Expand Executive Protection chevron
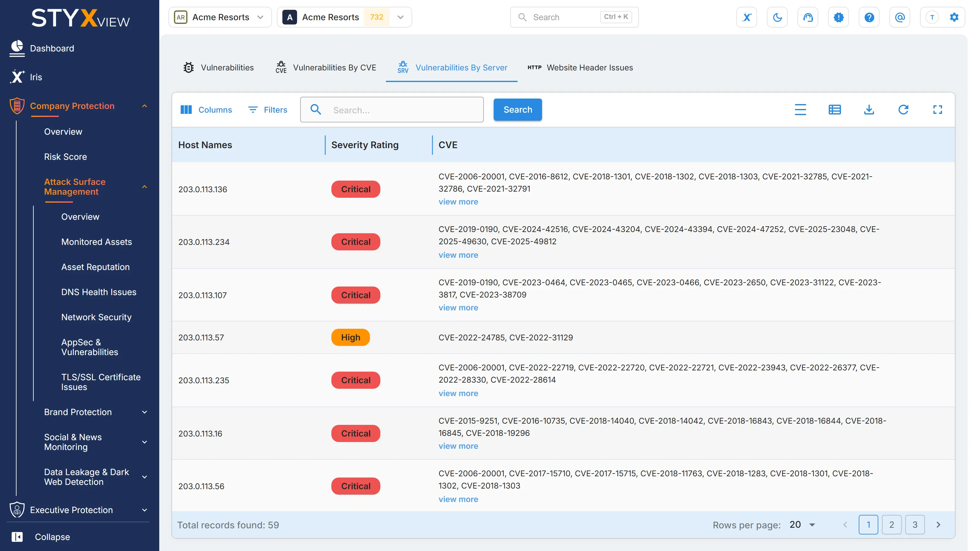Screen dimensions: 980x551 145,510
